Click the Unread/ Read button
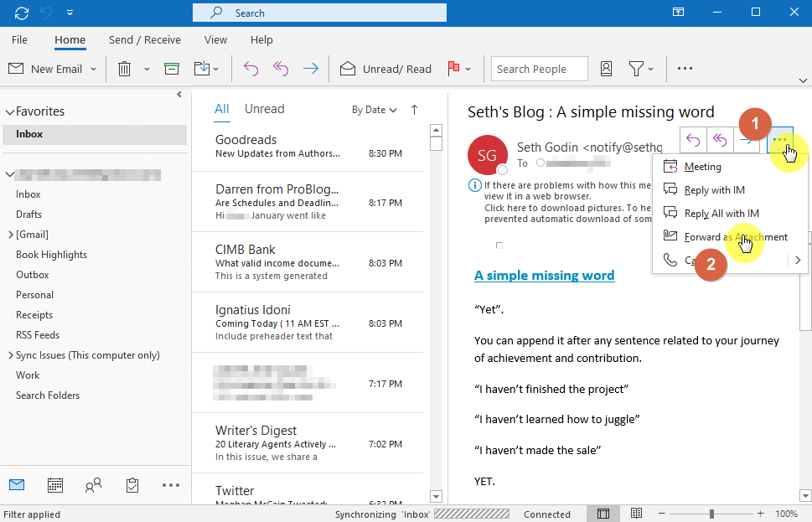 385,69
